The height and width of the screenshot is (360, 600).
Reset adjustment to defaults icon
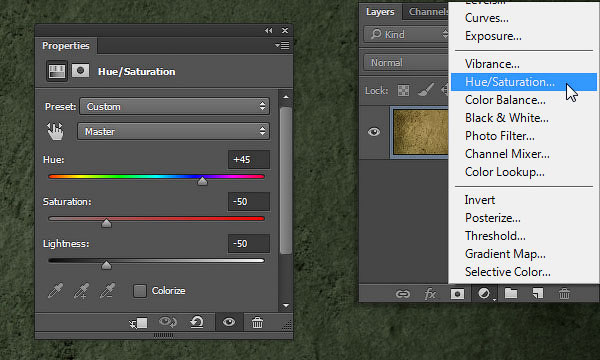197,323
